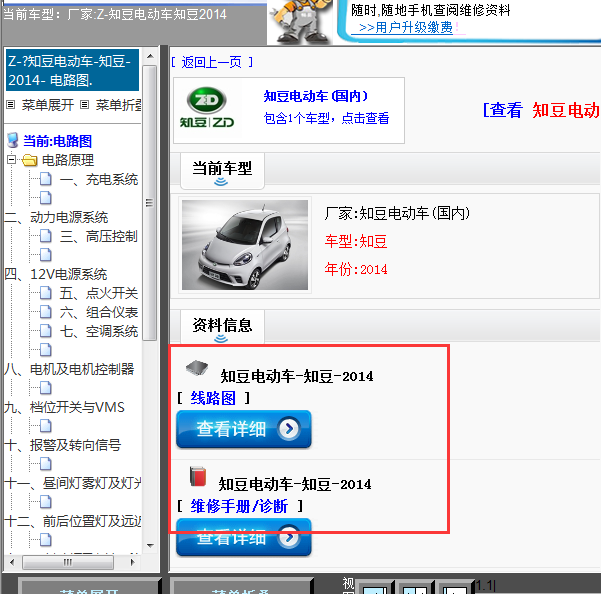The height and width of the screenshot is (594, 601).
Task: Click the mechanic mascot image in header
Action: tap(300, 22)
